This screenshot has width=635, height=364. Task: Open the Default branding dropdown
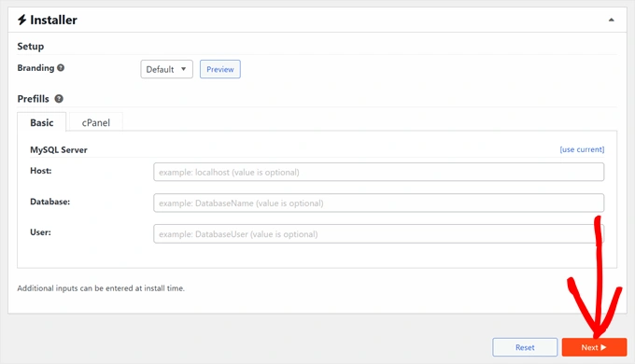coord(166,69)
